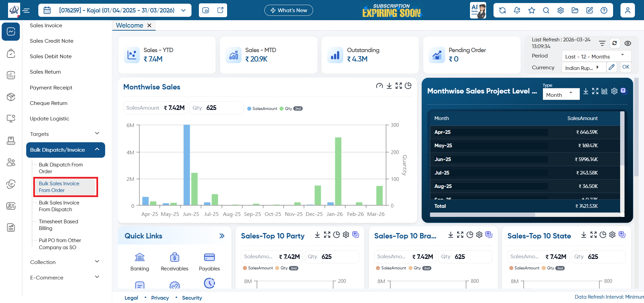This screenshot has width=644, height=303.
Task: Open notifications bell in header
Action: (517, 10)
